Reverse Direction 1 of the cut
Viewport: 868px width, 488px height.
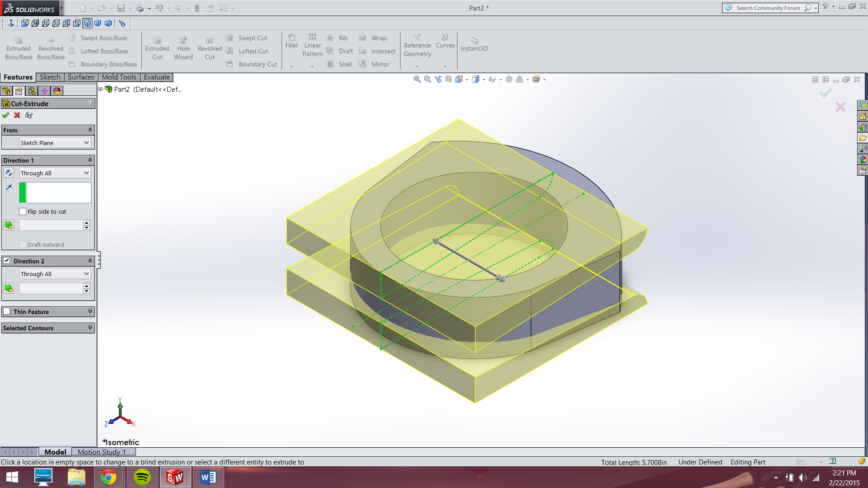[x=9, y=173]
